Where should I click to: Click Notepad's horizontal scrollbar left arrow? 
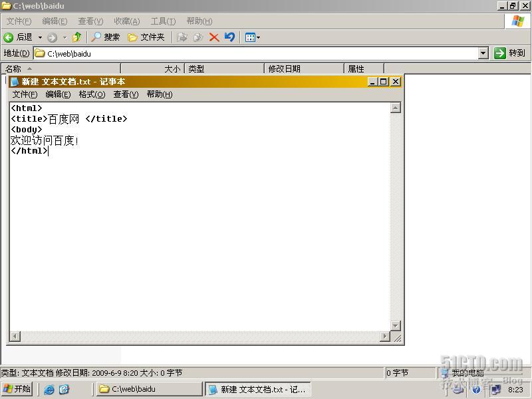click(15, 336)
